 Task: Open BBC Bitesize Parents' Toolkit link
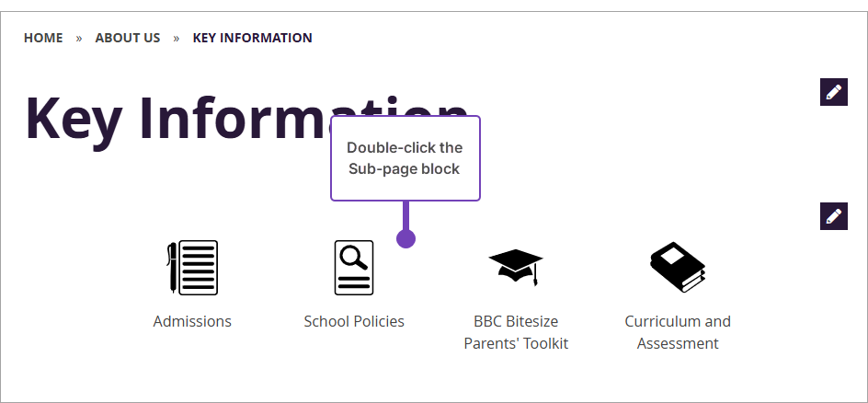pos(516,332)
